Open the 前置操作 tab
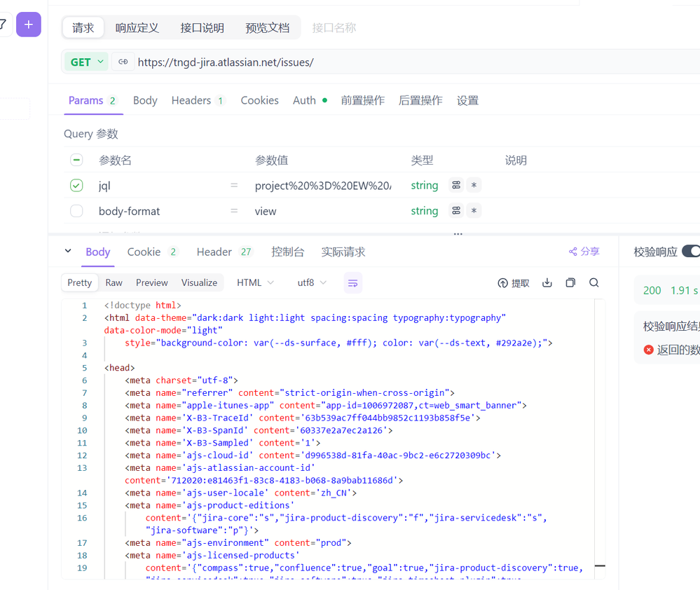Screen dimensions: 700x590 362,100
